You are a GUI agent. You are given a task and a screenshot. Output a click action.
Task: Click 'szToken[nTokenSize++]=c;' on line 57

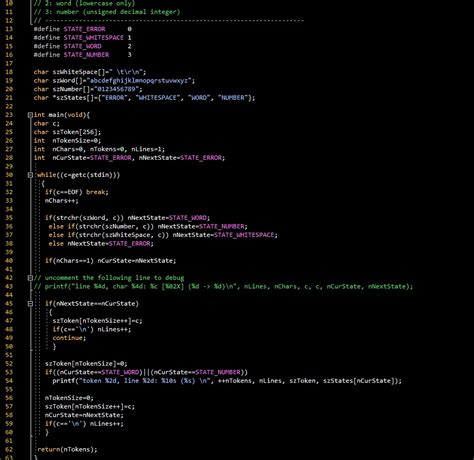90,407
